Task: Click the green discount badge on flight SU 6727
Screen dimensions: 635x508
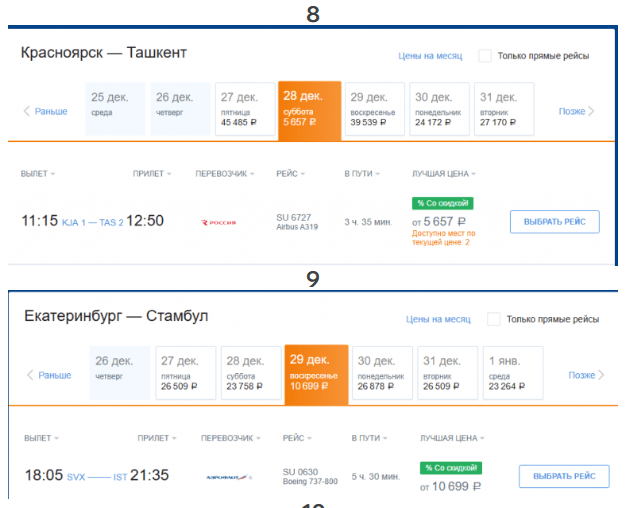Action: coord(443,203)
